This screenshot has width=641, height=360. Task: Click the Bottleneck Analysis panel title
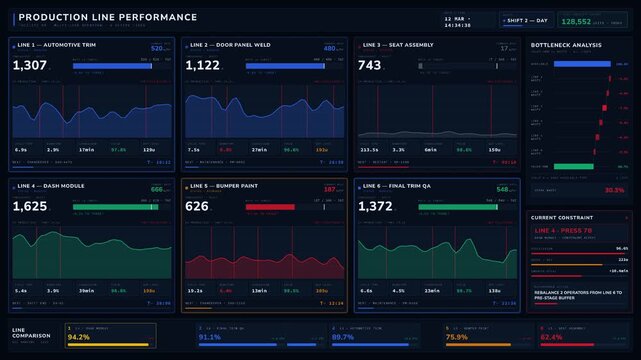click(566, 45)
